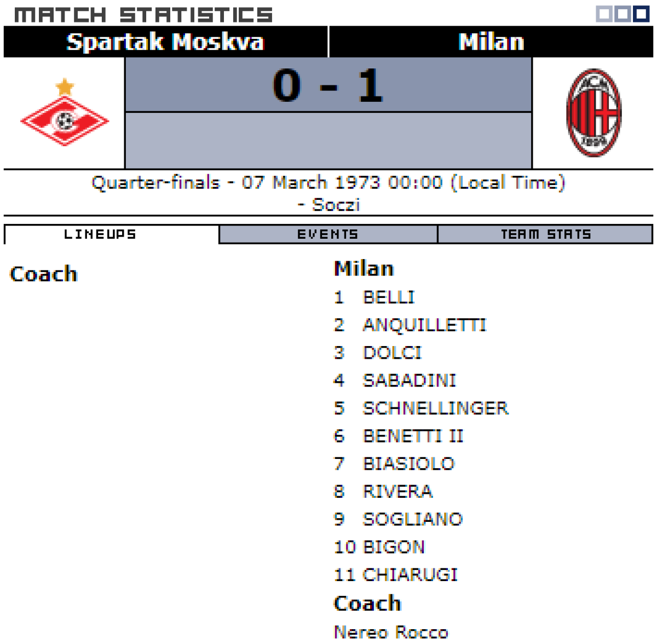657x644 pixels.
Task: Click the 0 - 1 match score
Action: (328, 86)
